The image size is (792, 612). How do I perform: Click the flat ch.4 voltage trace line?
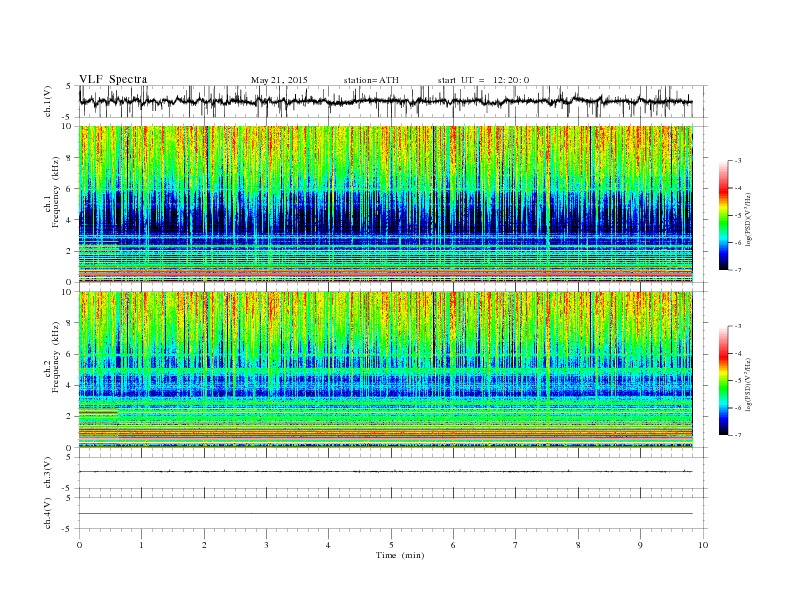(385, 514)
